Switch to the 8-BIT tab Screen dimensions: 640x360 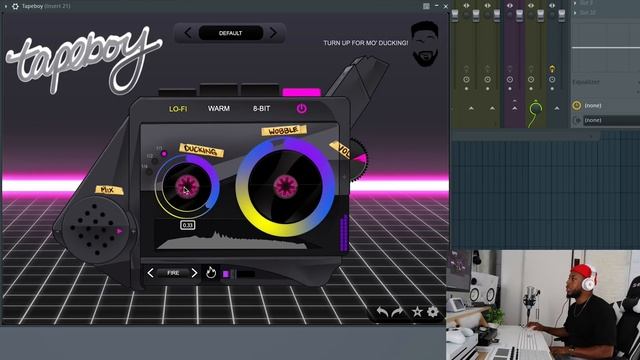click(x=261, y=109)
